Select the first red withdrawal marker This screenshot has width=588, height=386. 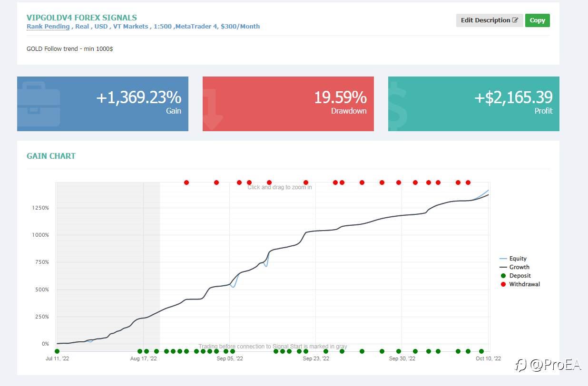[x=186, y=183]
